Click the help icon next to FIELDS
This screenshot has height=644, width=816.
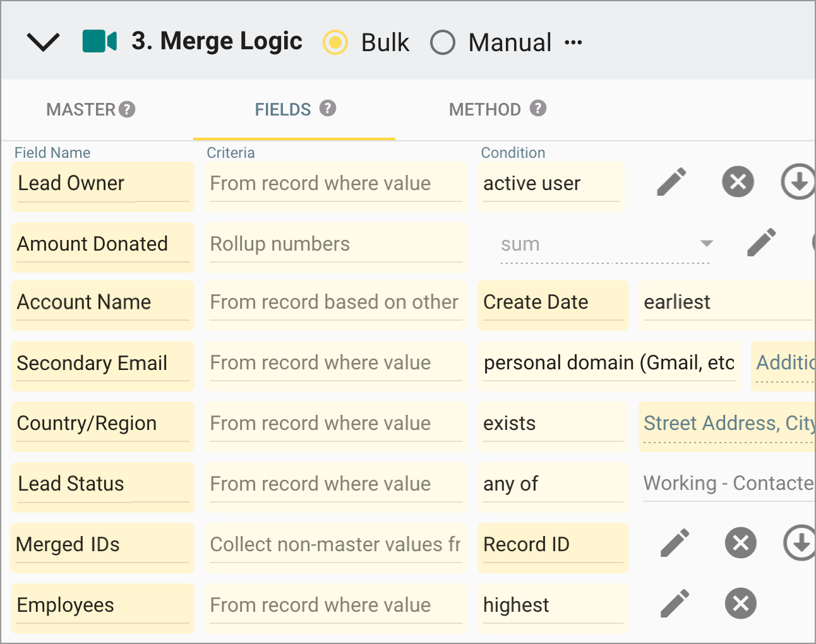click(x=328, y=109)
